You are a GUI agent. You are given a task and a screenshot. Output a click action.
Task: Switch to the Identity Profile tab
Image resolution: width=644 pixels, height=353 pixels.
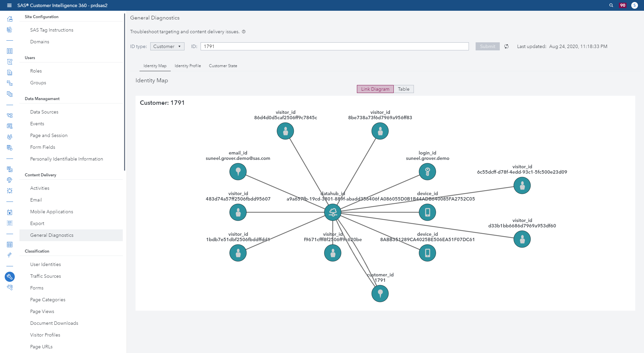pyautogui.click(x=187, y=66)
